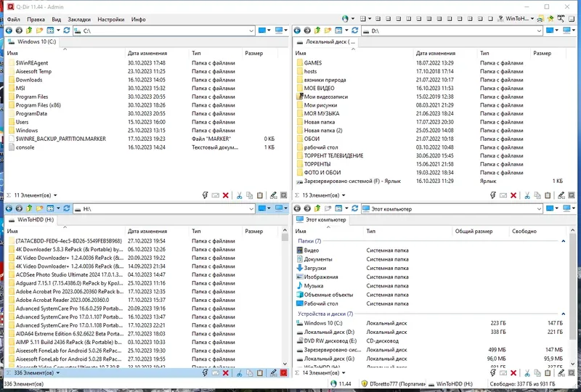Collapse Устройства и диски (7) group
The image size is (581, 392).
point(564,314)
